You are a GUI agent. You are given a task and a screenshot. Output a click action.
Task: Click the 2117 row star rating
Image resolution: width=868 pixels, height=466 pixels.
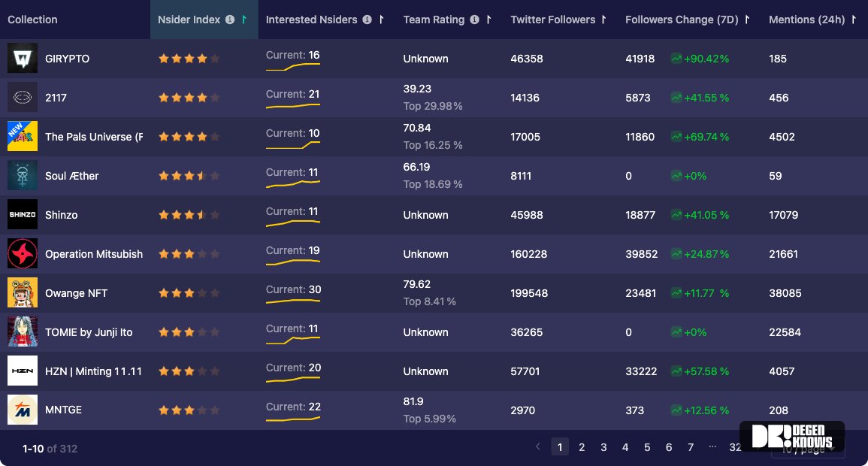pos(189,98)
